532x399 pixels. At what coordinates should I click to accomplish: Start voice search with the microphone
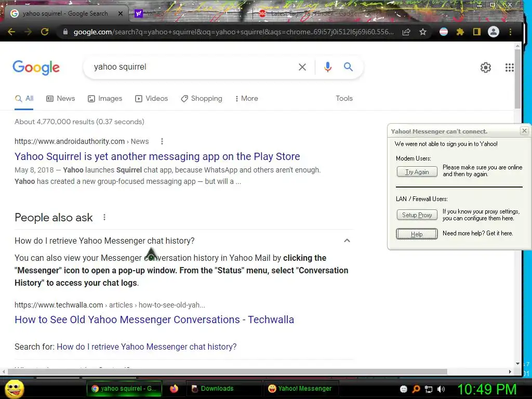pyautogui.click(x=327, y=67)
